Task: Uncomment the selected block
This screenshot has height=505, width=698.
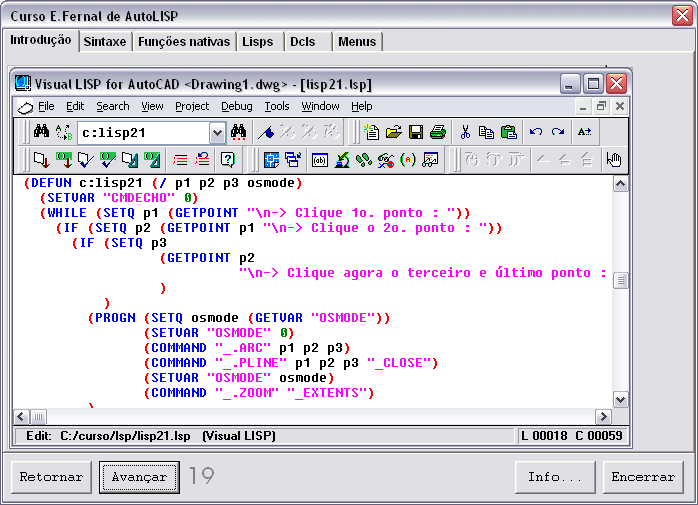Action: point(202,160)
